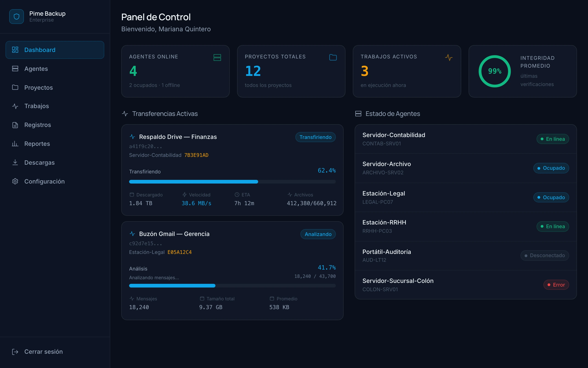Click the pulse icon beside Transferencias Activas heading

tap(125, 114)
